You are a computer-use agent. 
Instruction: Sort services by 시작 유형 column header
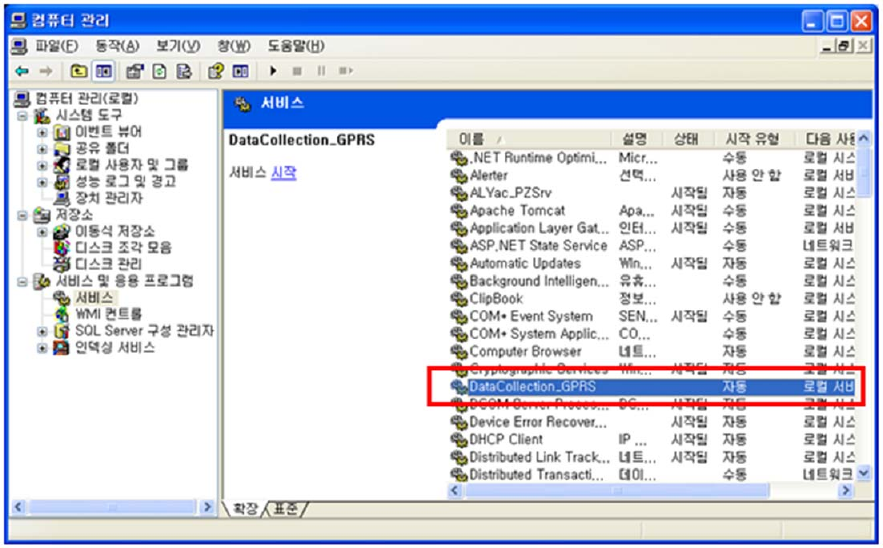tap(752, 139)
